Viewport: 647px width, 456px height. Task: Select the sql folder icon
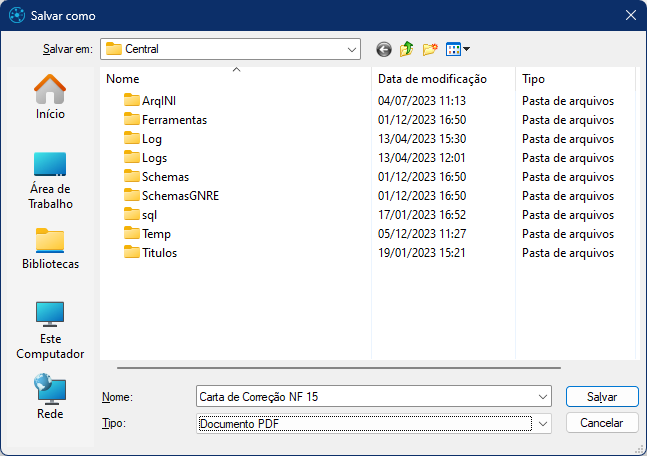click(132, 214)
